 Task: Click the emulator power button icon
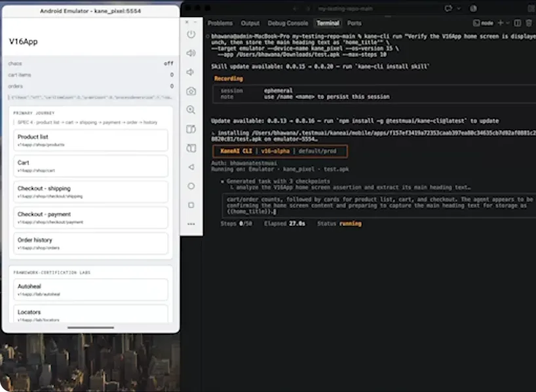(191, 34)
